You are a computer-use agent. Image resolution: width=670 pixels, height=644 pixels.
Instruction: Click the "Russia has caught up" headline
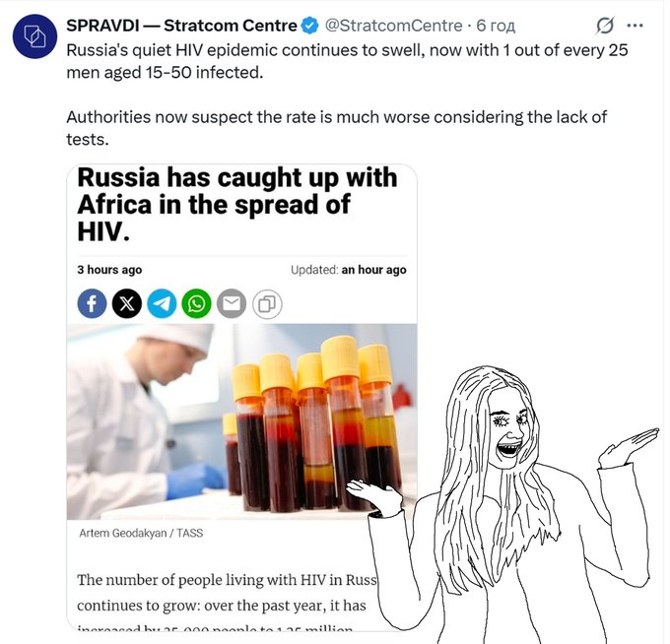click(x=236, y=205)
